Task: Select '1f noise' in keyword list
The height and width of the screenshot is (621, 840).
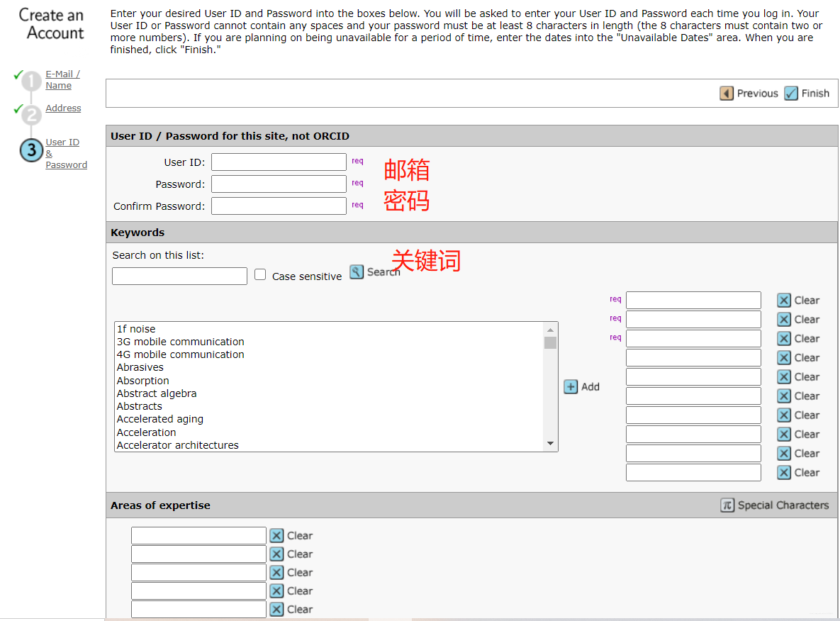Action: coord(136,329)
